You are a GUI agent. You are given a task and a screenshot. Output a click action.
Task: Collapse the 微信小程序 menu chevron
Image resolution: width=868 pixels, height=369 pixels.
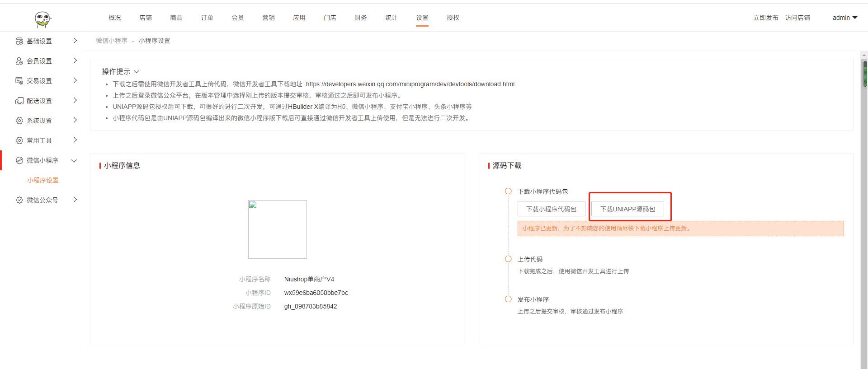pyautogui.click(x=74, y=161)
